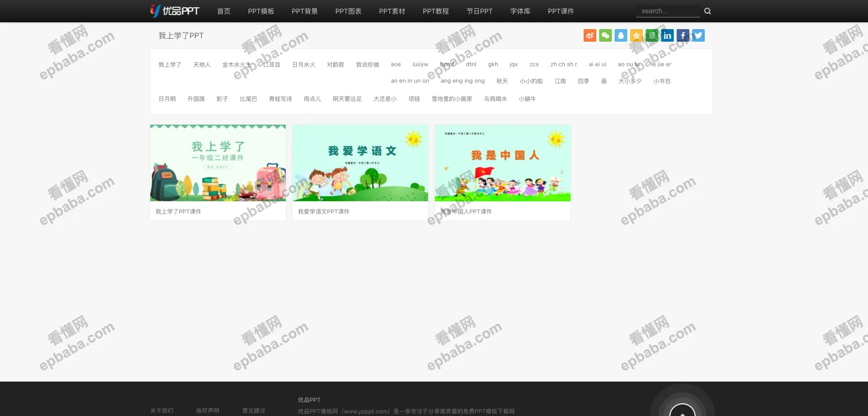Select the 明天要远足 tag
868x416 pixels.
tap(347, 99)
